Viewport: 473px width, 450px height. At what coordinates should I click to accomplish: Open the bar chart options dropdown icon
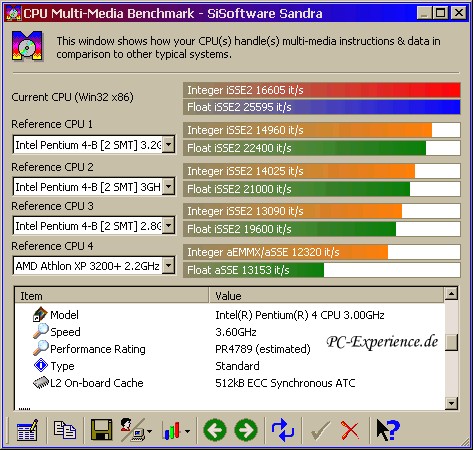[176, 430]
